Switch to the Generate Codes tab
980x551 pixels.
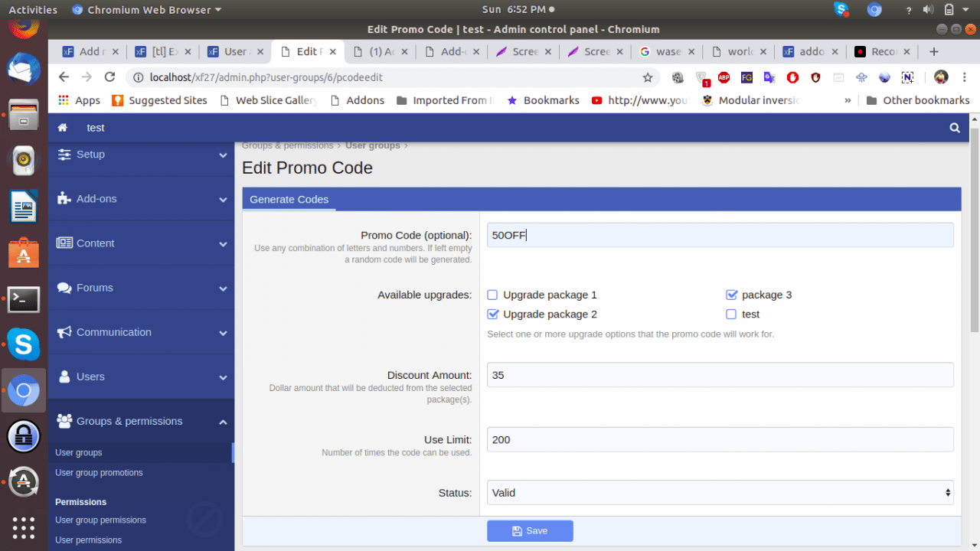289,200
